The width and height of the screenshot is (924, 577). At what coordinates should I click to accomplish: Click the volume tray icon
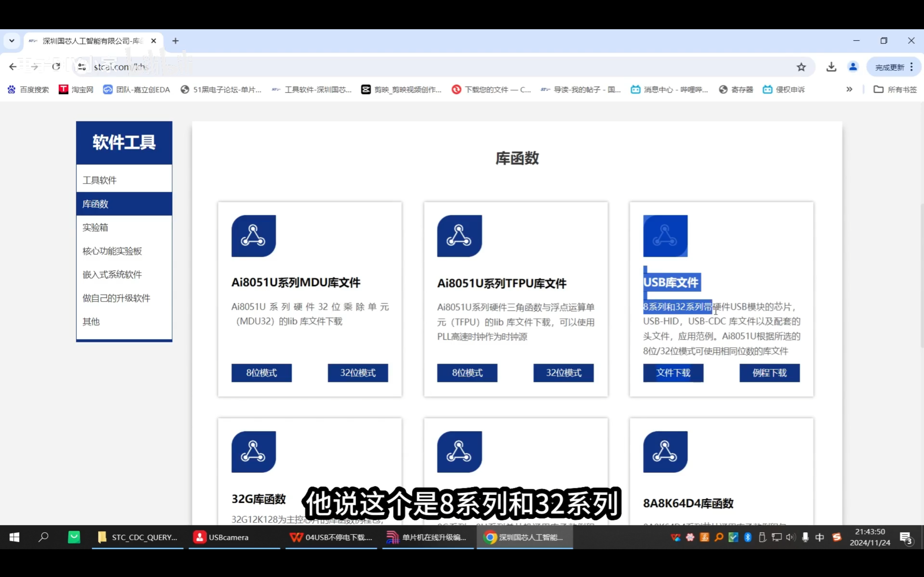pos(790,537)
